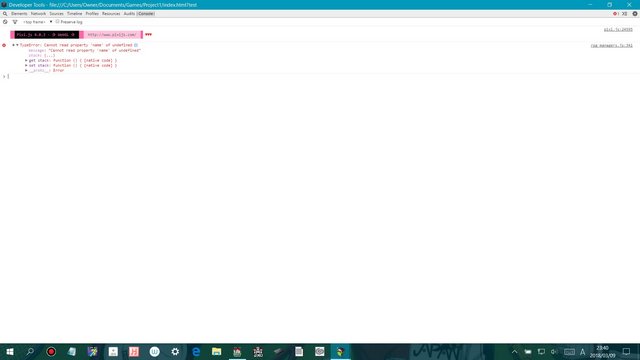Launch Microsoft Edge from taskbar
The image size is (640, 360).
point(196,351)
